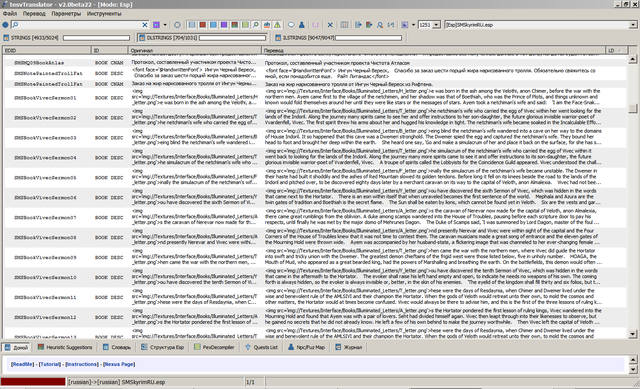The image size is (640, 389).
Task: Select the SMSBookVivecSermon01 row
Action: pos(315,98)
